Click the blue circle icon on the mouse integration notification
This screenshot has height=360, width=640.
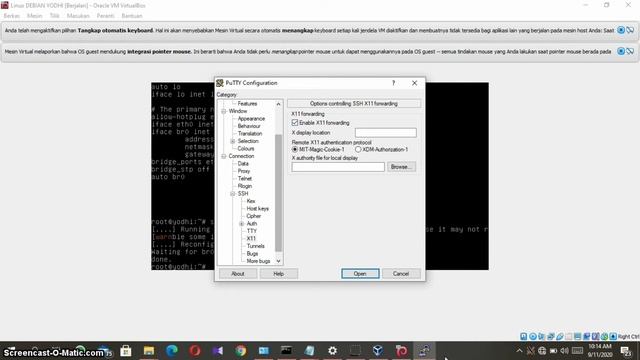click(621, 51)
